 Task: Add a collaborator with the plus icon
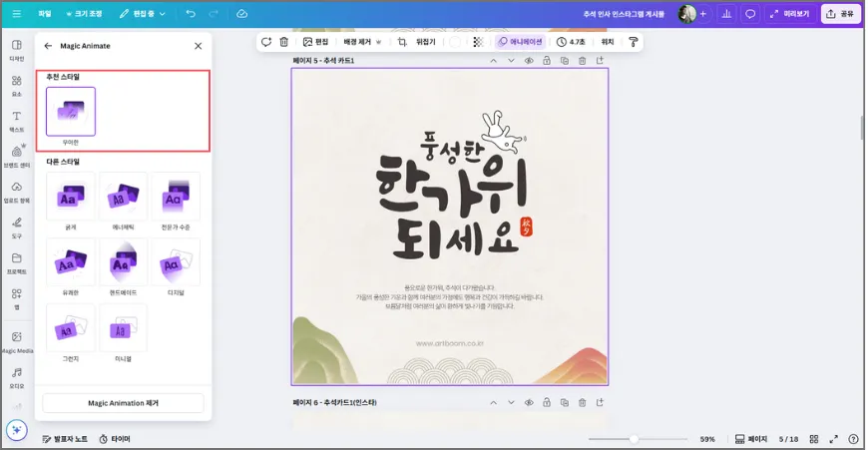pos(703,14)
